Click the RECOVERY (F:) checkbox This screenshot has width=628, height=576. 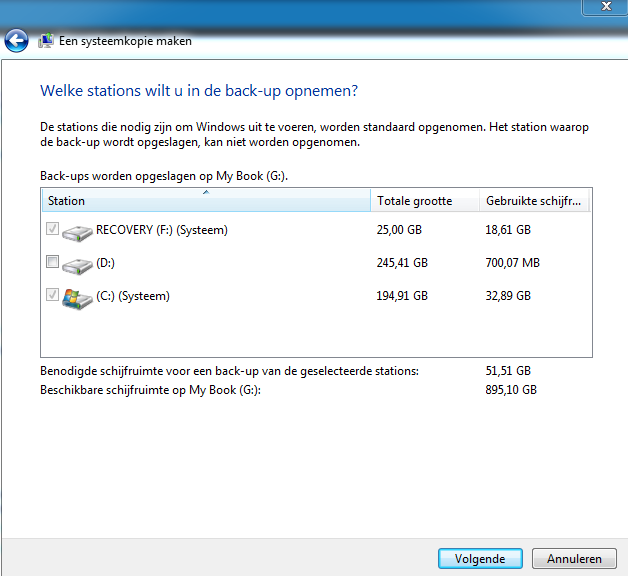52,229
